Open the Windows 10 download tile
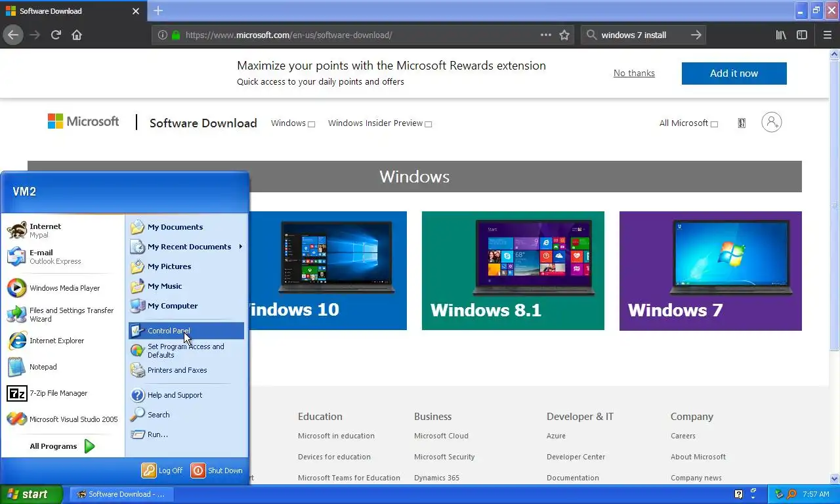The image size is (840, 504). [x=328, y=270]
